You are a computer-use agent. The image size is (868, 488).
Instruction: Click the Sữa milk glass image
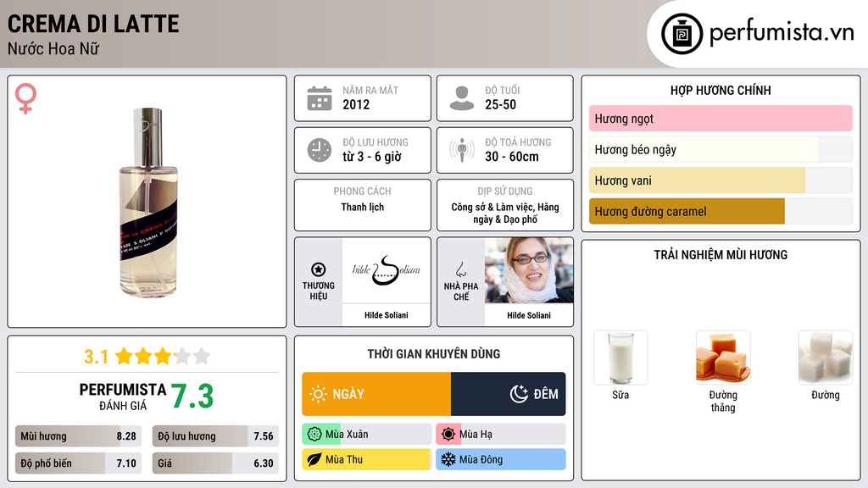tap(620, 358)
